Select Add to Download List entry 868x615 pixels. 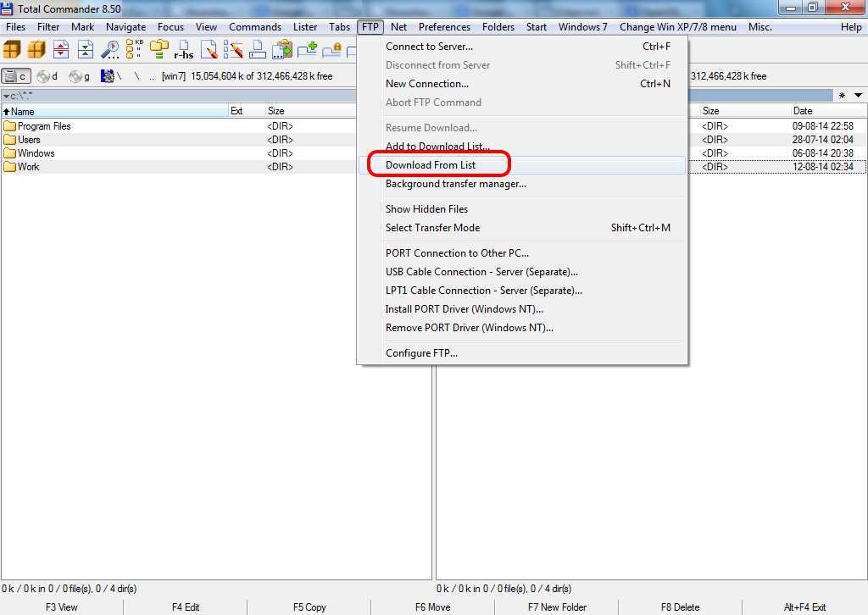coord(521,146)
